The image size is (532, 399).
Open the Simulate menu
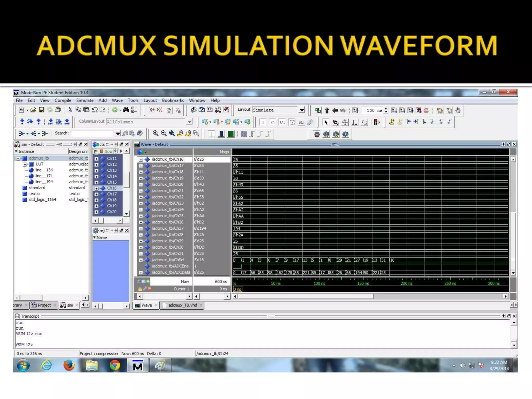click(x=85, y=100)
